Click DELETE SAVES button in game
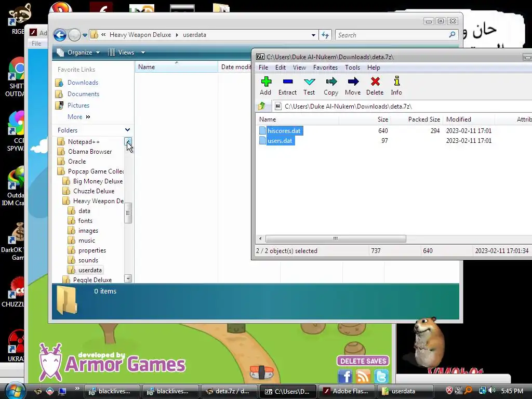The image size is (532, 399). (363, 361)
